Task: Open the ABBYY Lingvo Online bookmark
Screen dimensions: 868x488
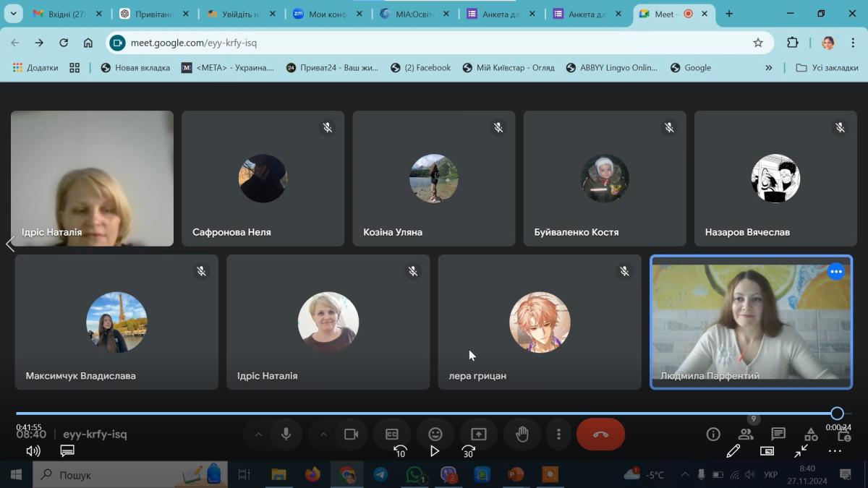Action: pos(611,68)
